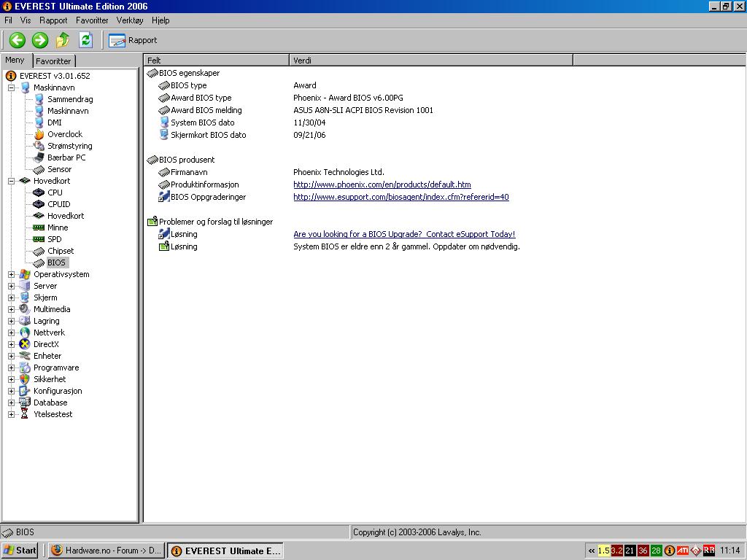Click the ATI tray icon
Viewport: 747px width, 560px height.
(x=683, y=551)
